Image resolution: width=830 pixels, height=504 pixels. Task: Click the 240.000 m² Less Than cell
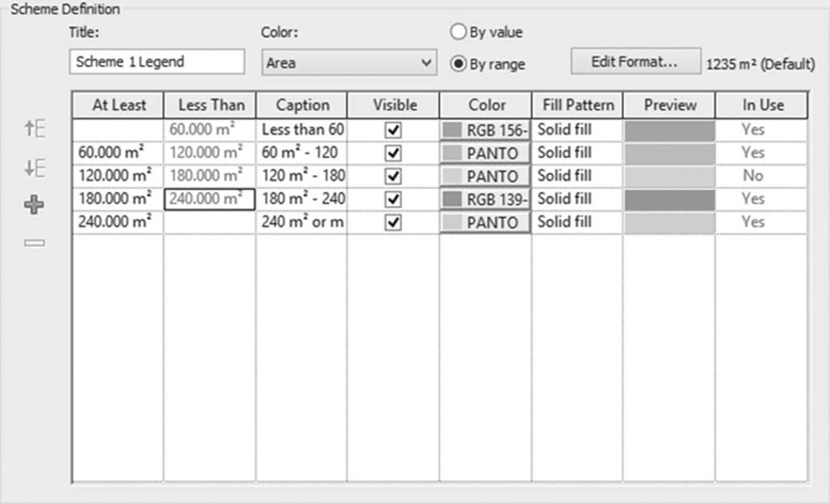pos(210,199)
